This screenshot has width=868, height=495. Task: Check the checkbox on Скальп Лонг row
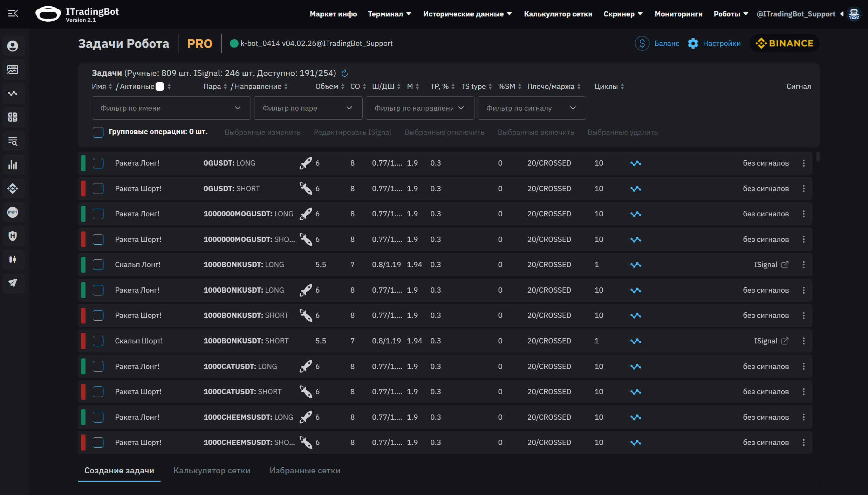[98, 265]
